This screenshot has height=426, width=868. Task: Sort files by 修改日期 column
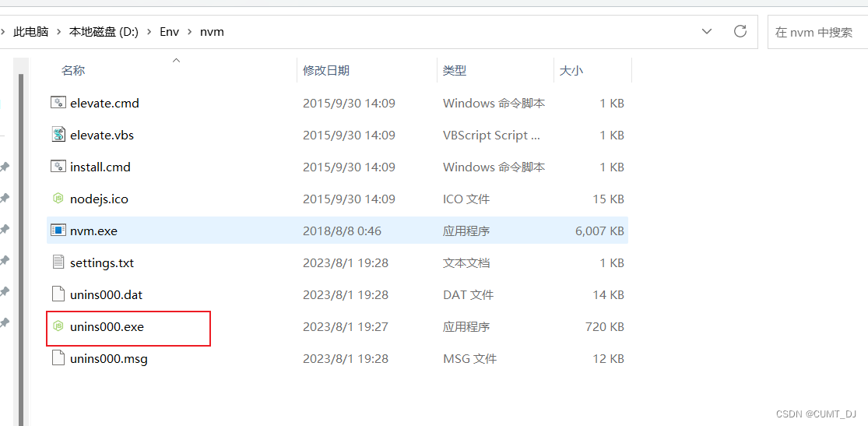coord(326,70)
